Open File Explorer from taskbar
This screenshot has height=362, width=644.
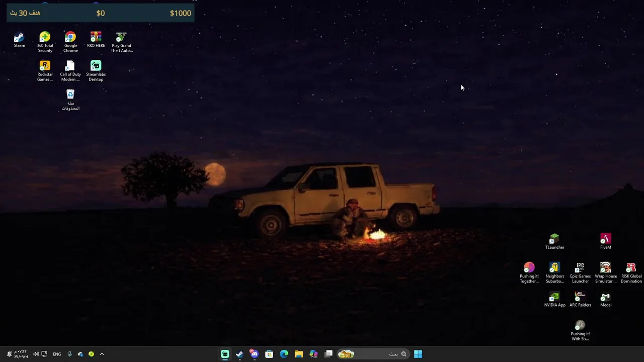point(298,354)
